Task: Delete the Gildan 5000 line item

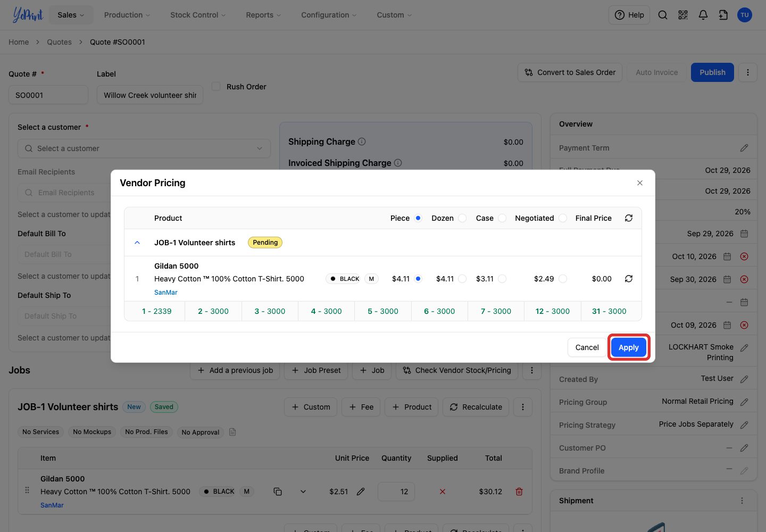Action: pyautogui.click(x=519, y=492)
